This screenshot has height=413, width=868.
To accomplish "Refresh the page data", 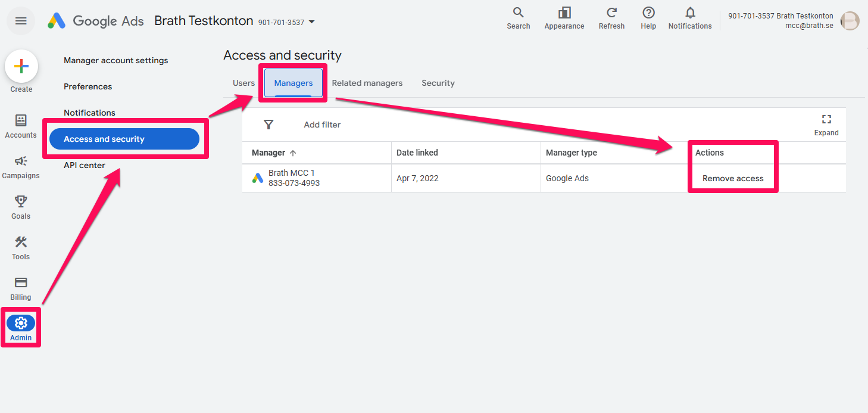I will (611, 18).
